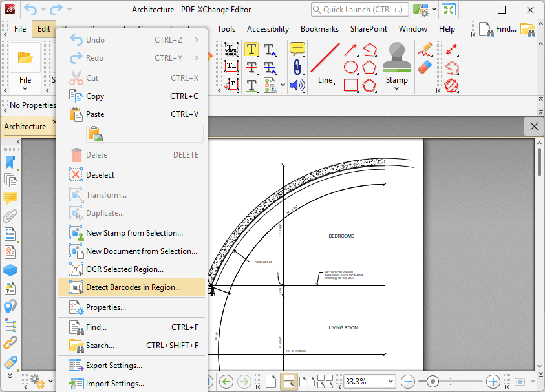Expand the Stamp tool dropdown arrow
Viewport: 545px width, 392px height.
point(396,89)
